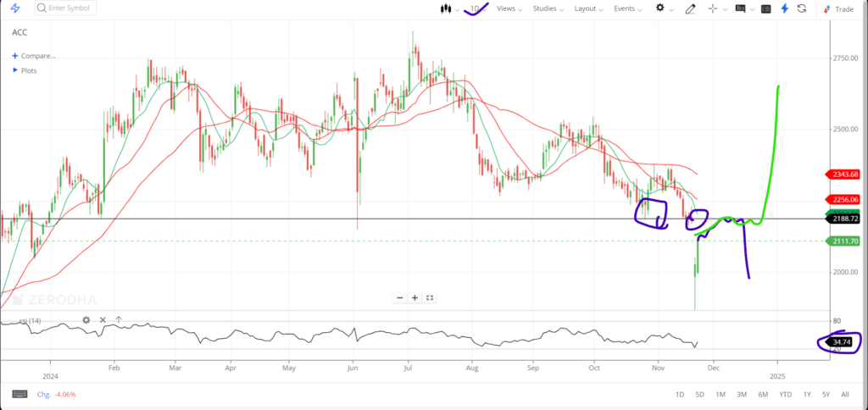Remove the RSI indicator with X
The image size is (868, 410).
(103, 320)
